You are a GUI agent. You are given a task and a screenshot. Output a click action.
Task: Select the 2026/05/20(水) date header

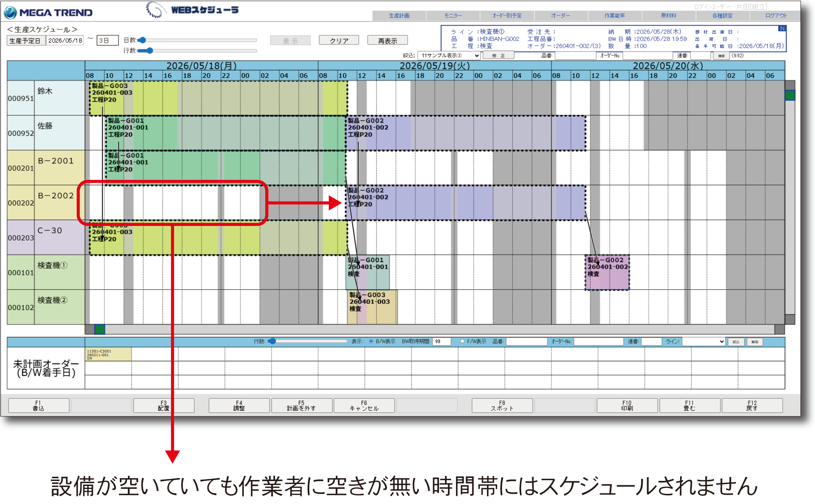tap(668, 66)
